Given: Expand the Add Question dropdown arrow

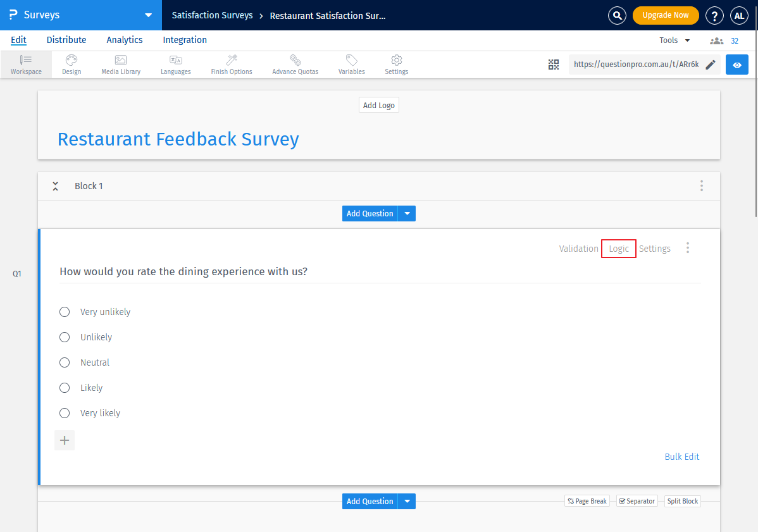Looking at the screenshot, I should (407, 213).
